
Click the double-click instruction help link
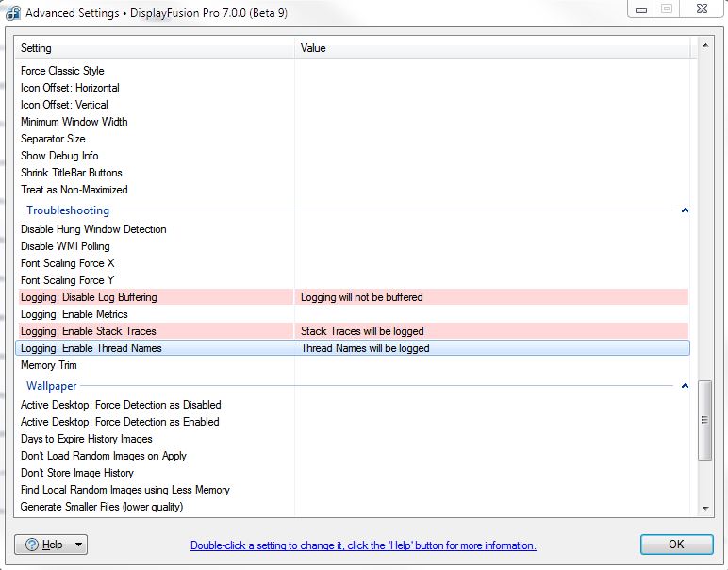[363, 545]
